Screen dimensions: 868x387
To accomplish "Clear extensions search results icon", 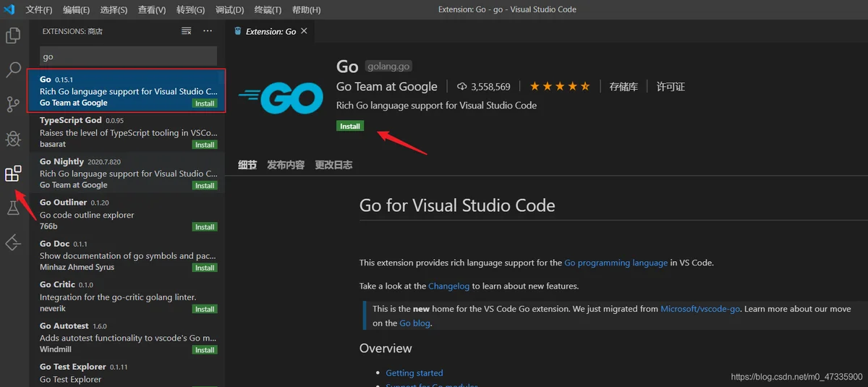I will click(186, 31).
